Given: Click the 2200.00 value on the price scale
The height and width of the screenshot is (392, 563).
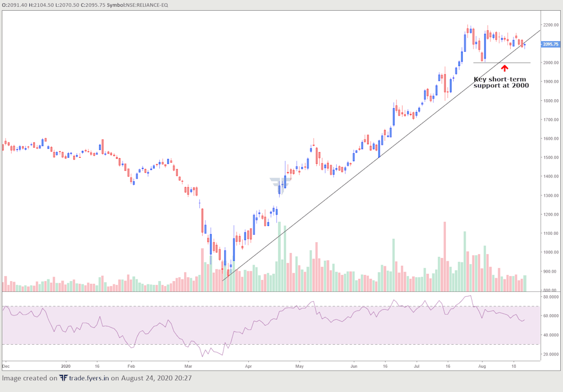Looking at the screenshot, I should point(552,25).
